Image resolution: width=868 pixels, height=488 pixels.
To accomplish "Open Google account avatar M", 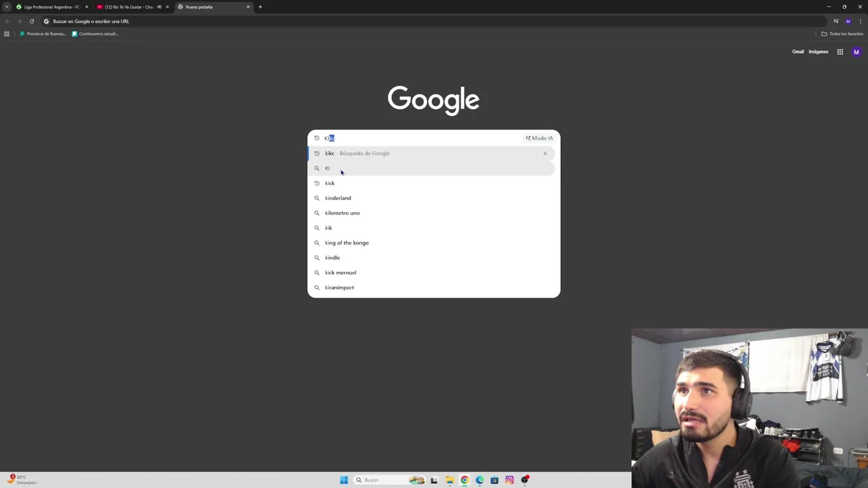I will (856, 52).
